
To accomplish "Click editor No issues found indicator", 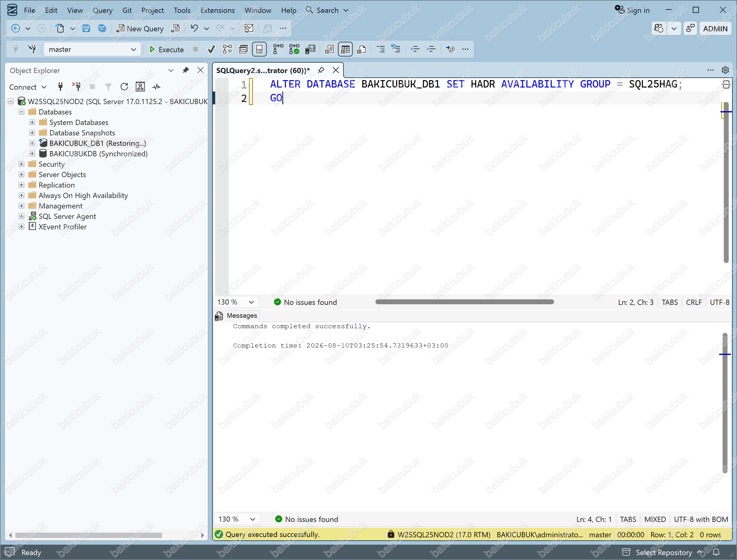I will tap(305, 302).
